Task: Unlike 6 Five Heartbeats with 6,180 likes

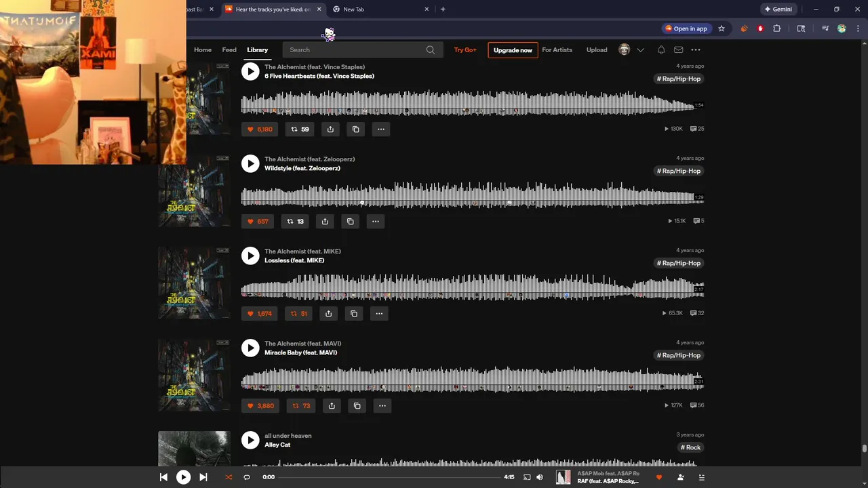Action: coord(260,129)
